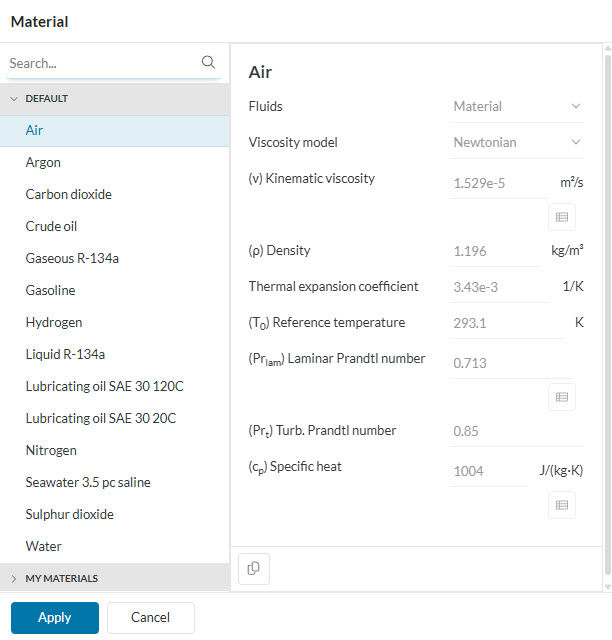Screen dimensions: 612x640
Task: Select Argon from the material list
Action: point(43,162)
